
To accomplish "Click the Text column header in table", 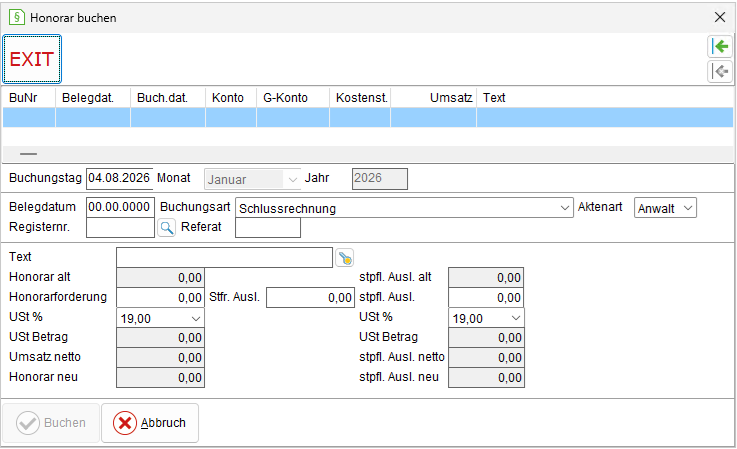I will pyautogui.click(x=605, y=98).
